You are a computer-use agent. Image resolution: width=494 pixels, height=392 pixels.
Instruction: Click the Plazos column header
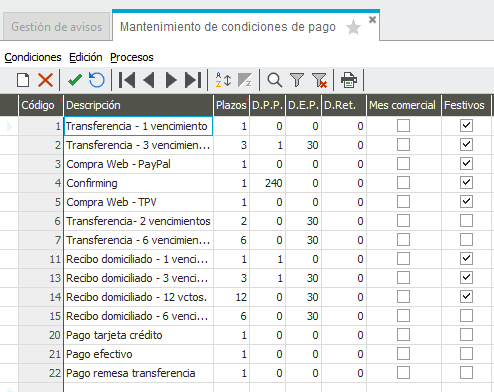[x=231, y=105]
